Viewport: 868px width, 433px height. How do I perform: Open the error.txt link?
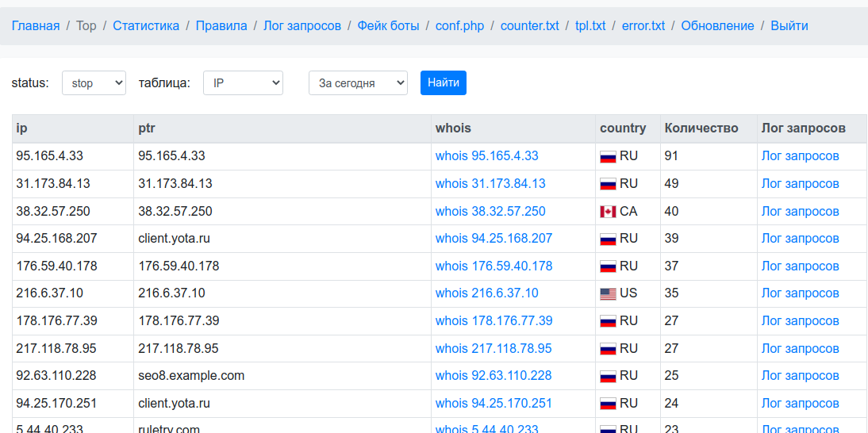643,26
